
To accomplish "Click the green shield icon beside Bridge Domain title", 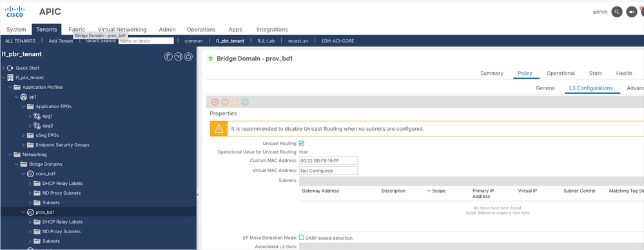I will pos(211,59).
